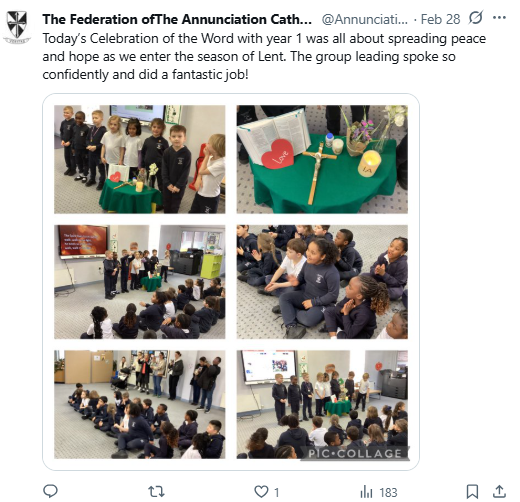Visit the @Annunciati... handle link
This screenshot has height=502, width=520.
[x=364, y=19]
